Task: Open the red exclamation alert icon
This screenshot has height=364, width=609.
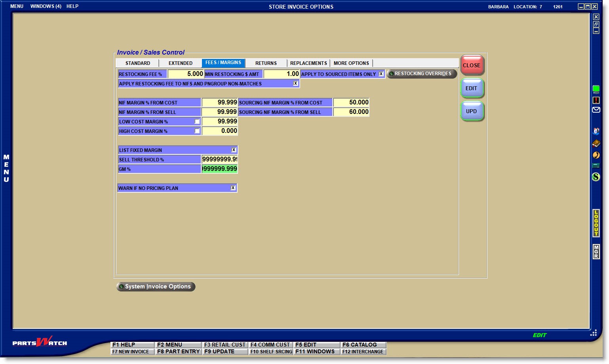Action: [x=596, y=100]
